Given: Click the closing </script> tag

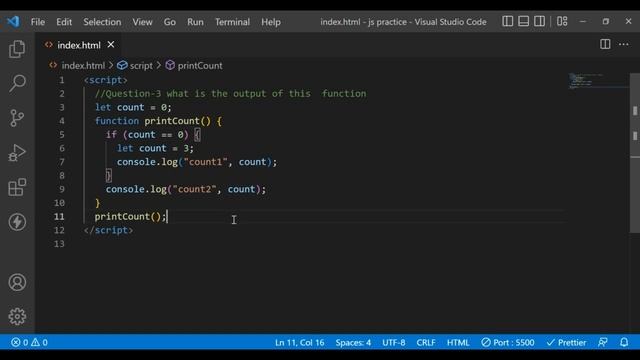Looking at the screenshot, I should (108, 230).
